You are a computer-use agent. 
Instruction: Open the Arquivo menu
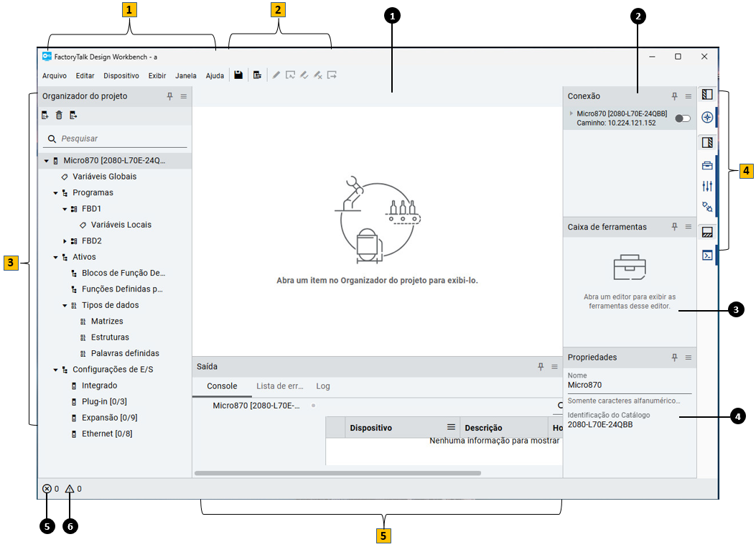tap(55, 75)
